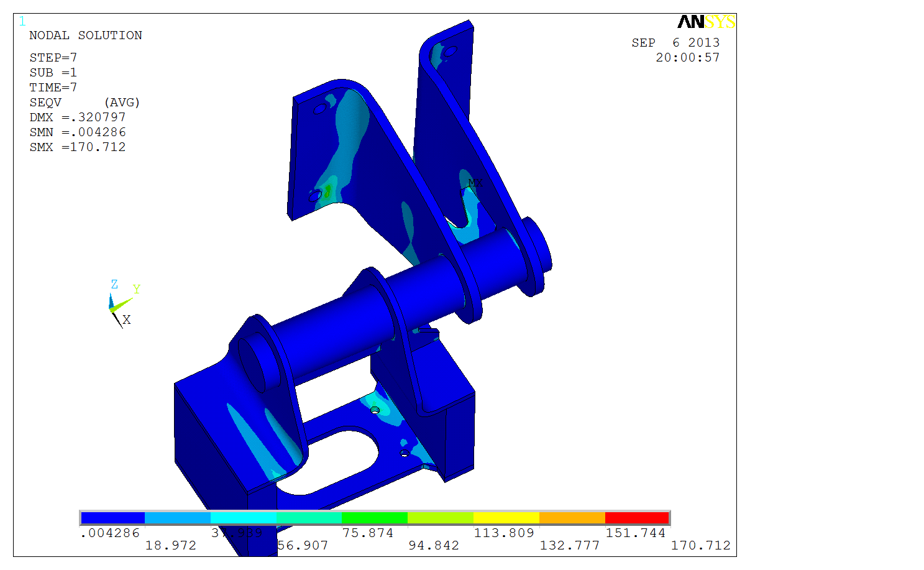Click the legend value 151.744
924x570 pixels.
click(636, 533)
